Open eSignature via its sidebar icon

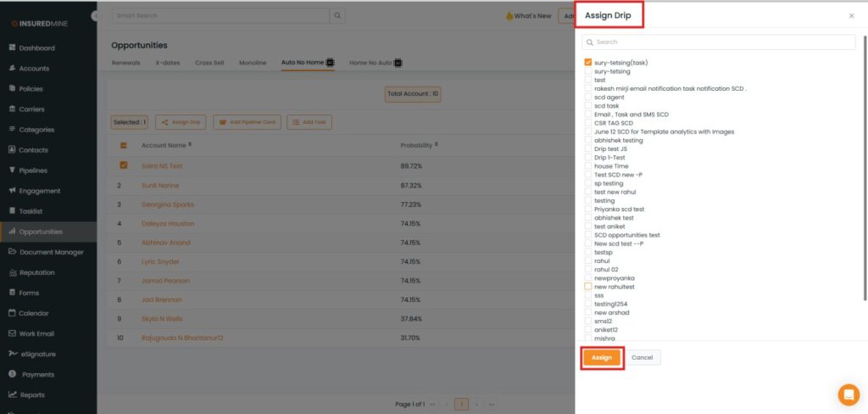point(12,354)
